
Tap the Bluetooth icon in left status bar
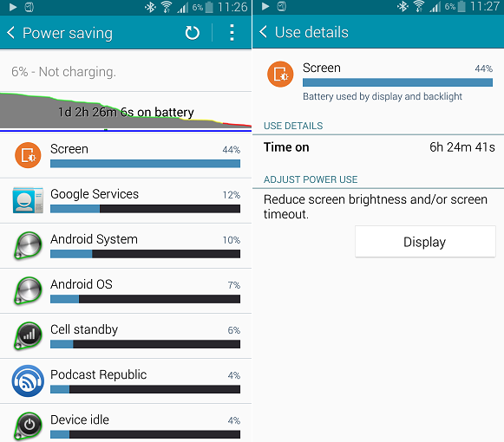pos(150,7)
